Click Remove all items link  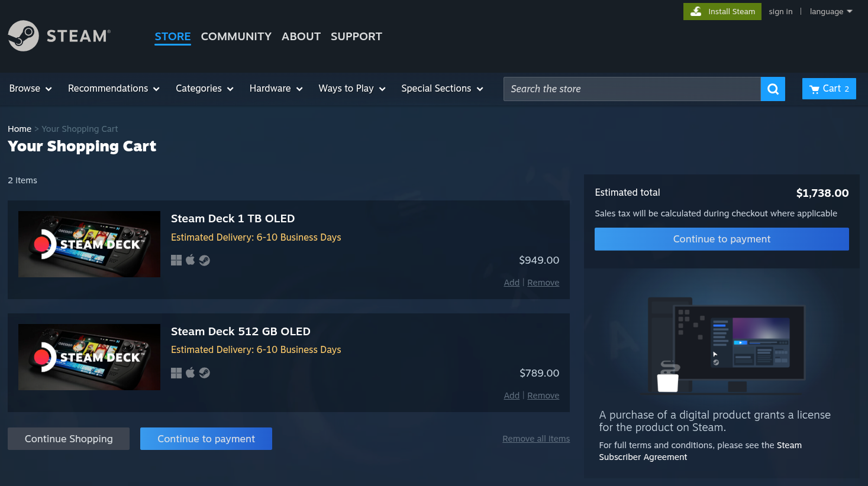click(536, 439)
